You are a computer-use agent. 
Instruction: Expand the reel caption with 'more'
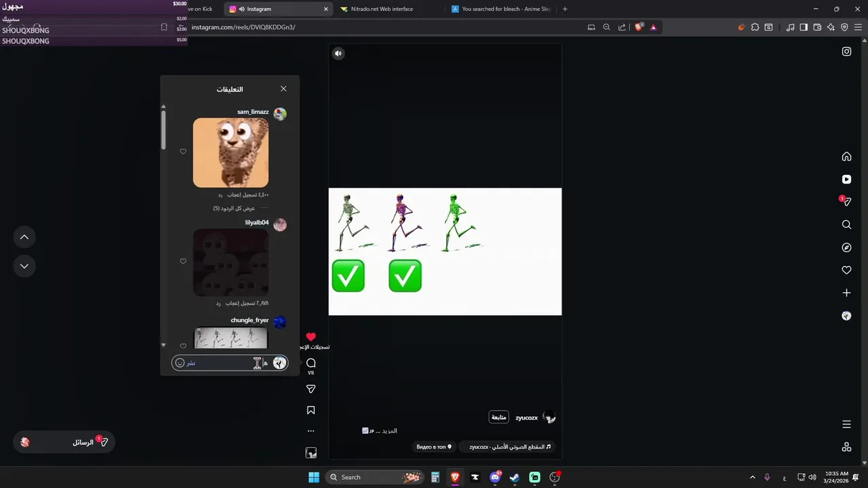click(x=389, y=431)
